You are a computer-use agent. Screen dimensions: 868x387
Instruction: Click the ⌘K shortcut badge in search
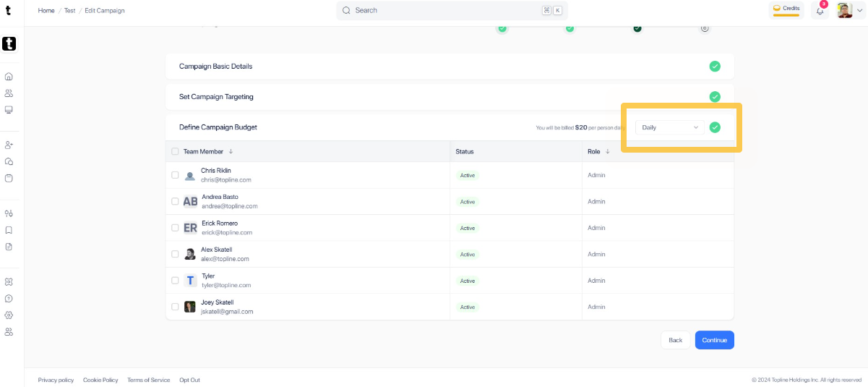[551, 11]
